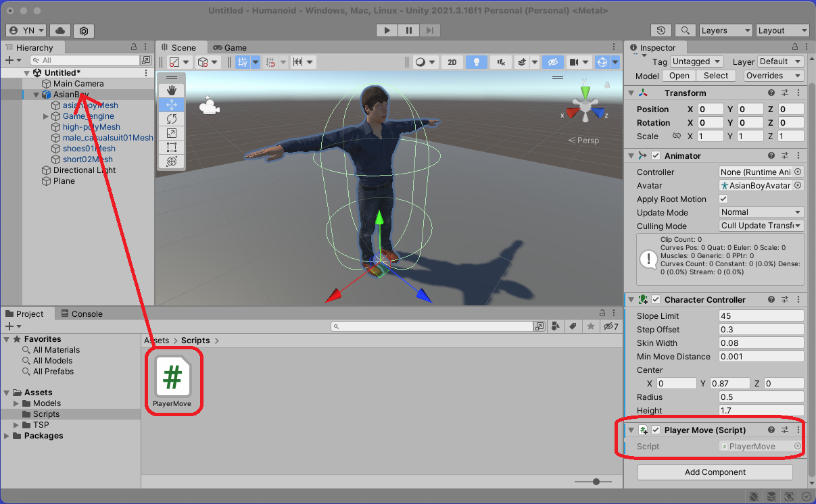The height and width of the screenshot is (504, 816).
Task: Disable the Player Move script checkbox
Action: (656, 430)
